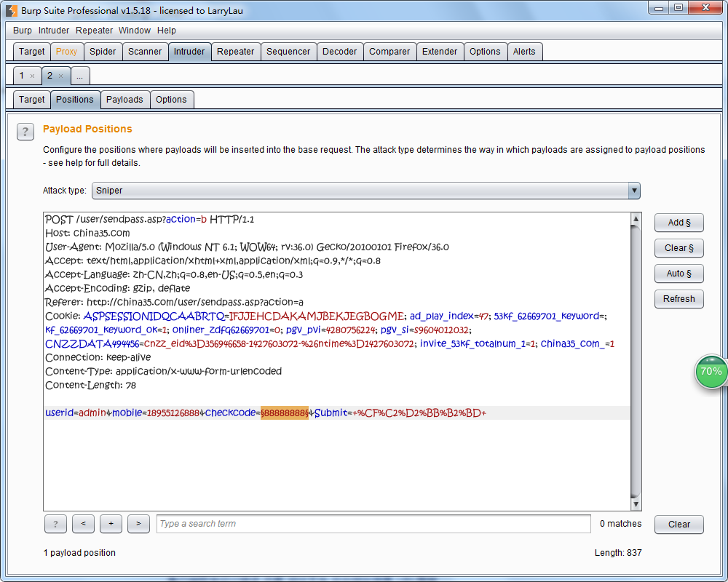This screenshot has height=582, width=728.
Task: Click the highlighted §88888888§ payload position
Action: (x=285, y=413)
